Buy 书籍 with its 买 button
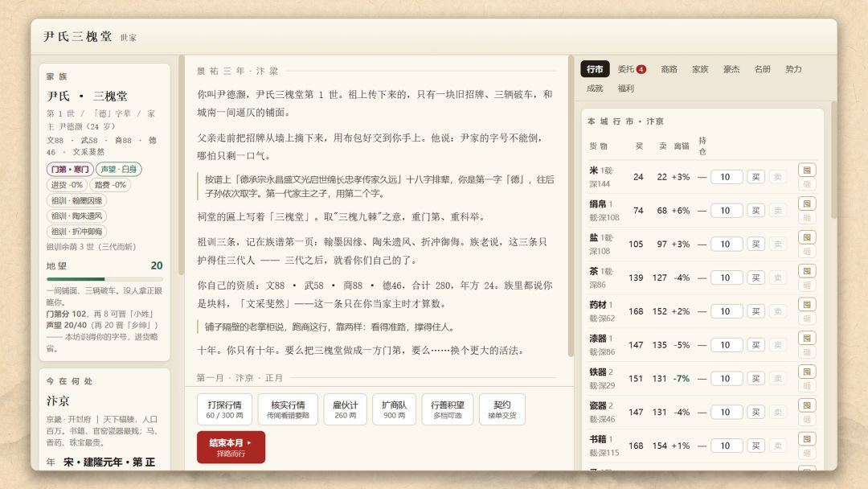Viewport: 868px width, 489px height. click(x=755, y=446)
